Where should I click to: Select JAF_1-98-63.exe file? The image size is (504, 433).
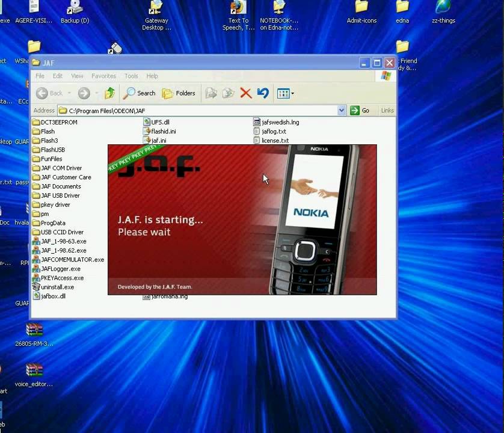[x=59, y=241]
